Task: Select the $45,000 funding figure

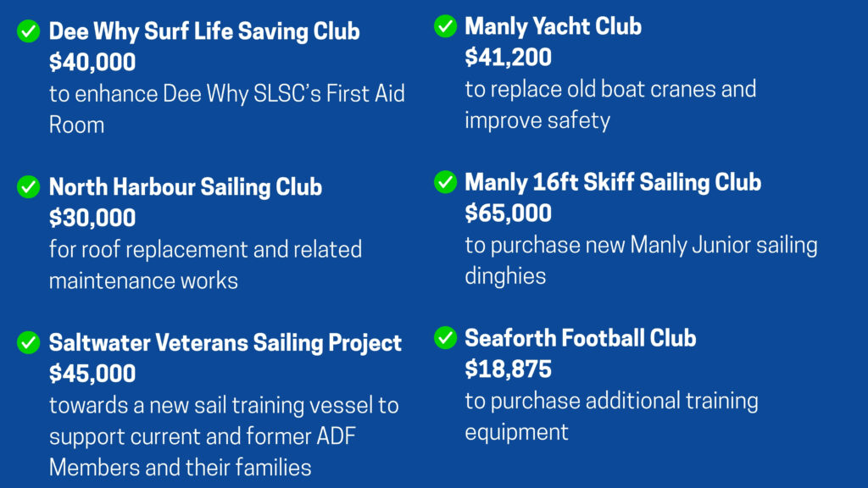Action: (x=92, y=373)
